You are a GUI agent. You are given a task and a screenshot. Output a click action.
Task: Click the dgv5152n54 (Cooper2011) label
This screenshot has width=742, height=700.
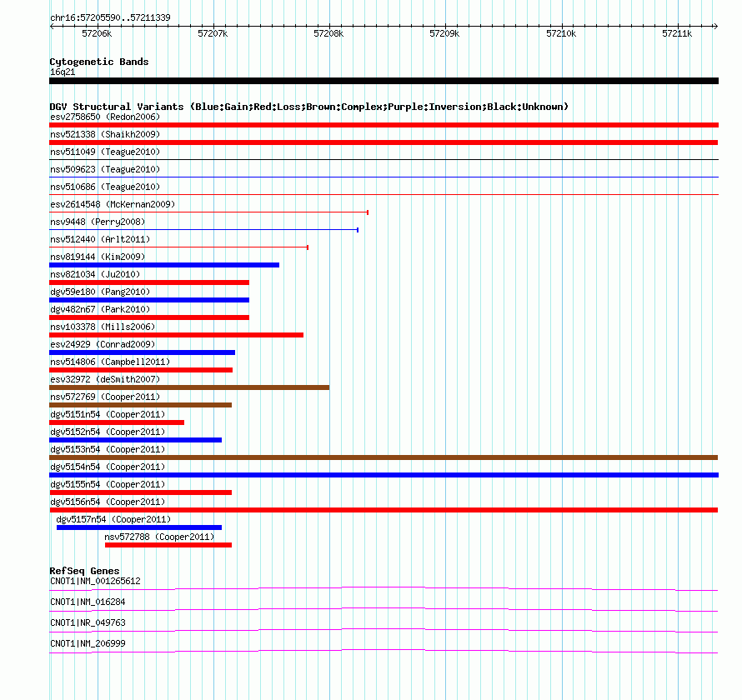(x=108, y=432)
